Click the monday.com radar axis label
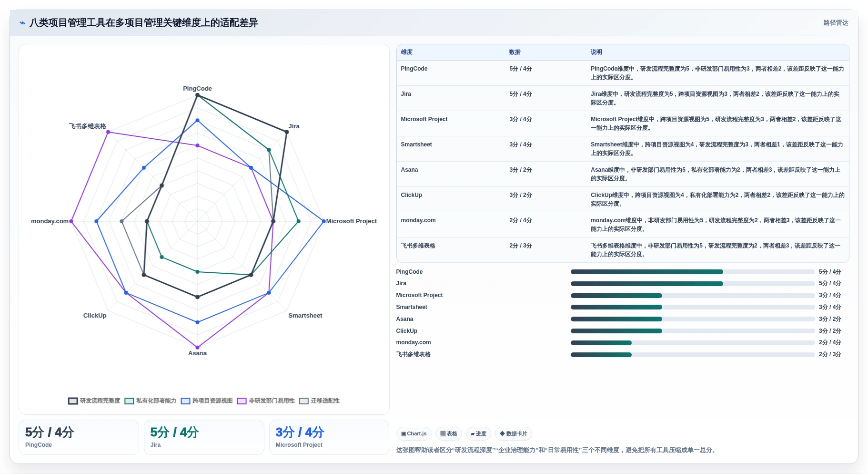 click(50, 221)
